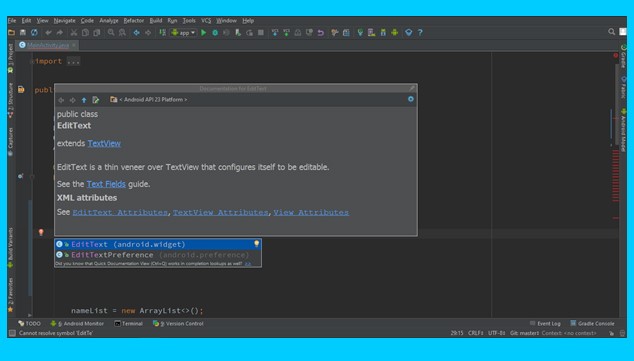Image resolution: width=634 pixels, height=361 pixels.
Task: Open the app run configuration dropdown
Action: pos(184,32)
